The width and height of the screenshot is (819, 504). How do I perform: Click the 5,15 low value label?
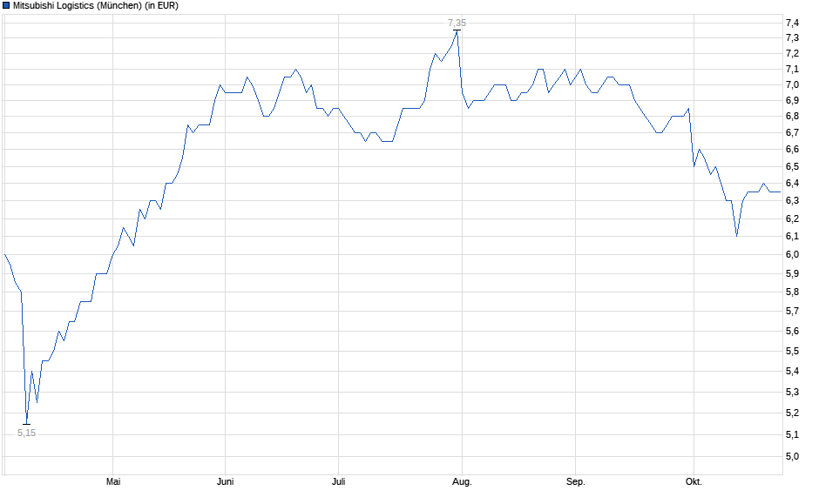tap(27, 433)
